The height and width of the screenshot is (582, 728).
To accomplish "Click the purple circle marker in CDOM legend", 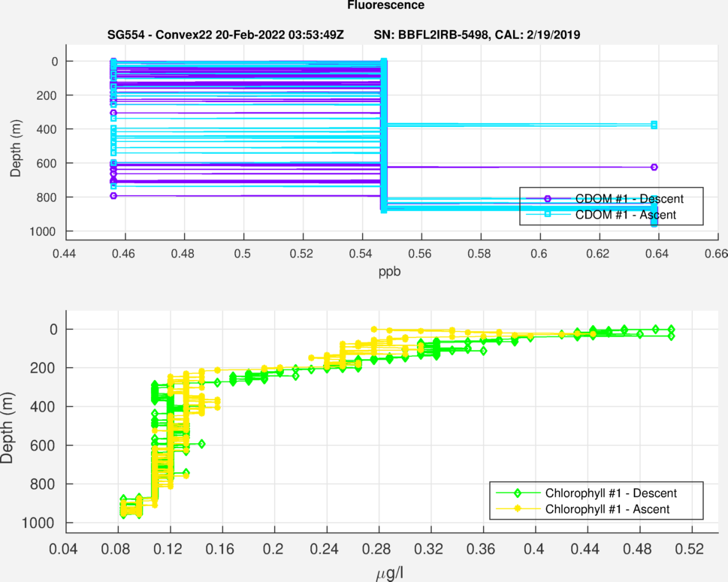I will pos(548,199).
